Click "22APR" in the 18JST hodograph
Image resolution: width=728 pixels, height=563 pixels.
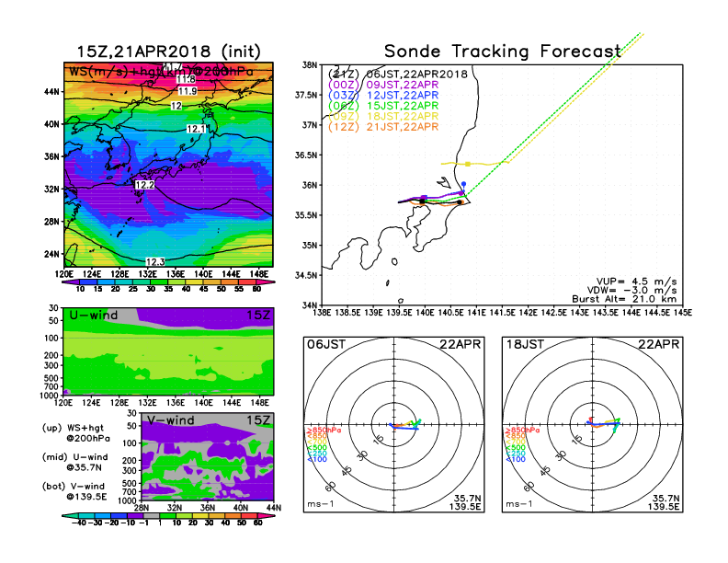[x=658, y=344]
